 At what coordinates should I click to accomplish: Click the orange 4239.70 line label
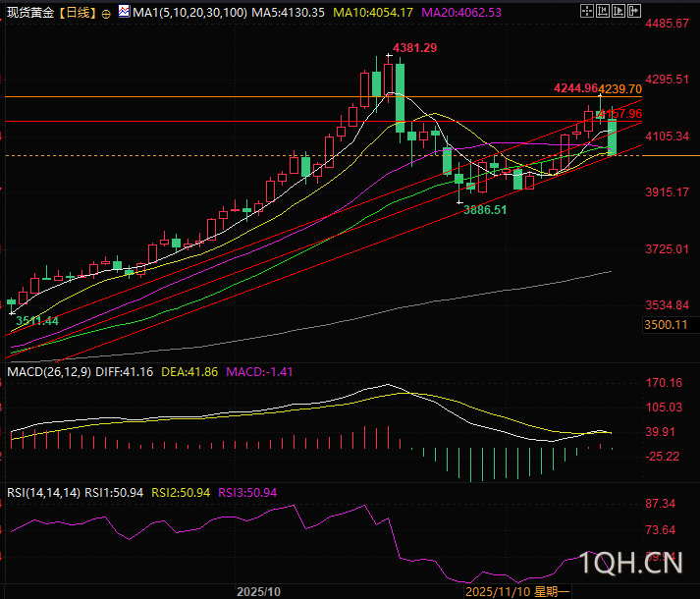[x=620, y=89]
